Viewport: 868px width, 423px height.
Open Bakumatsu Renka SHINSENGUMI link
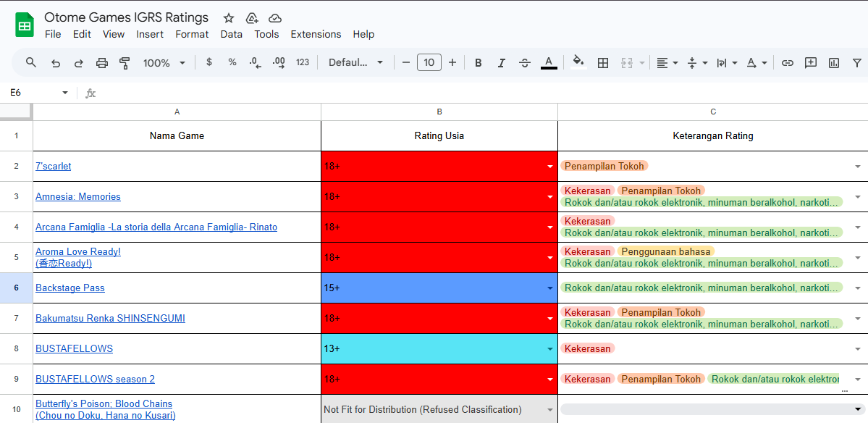110,319
